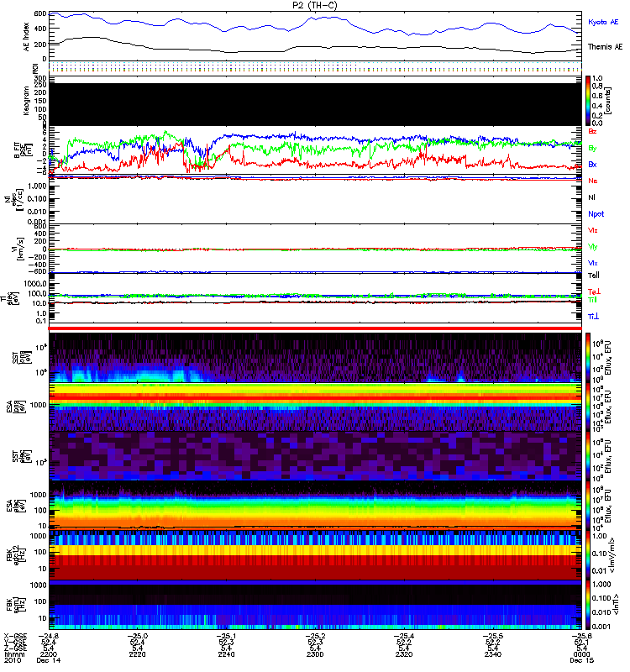The image size is (630, 672).
Task: Click the Dec 14 date label
Action: (49, 660)
